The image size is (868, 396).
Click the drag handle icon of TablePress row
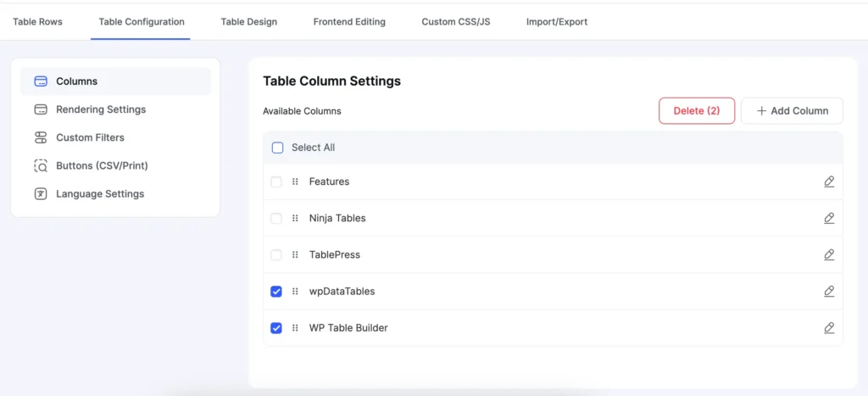[x=295, y=254]
